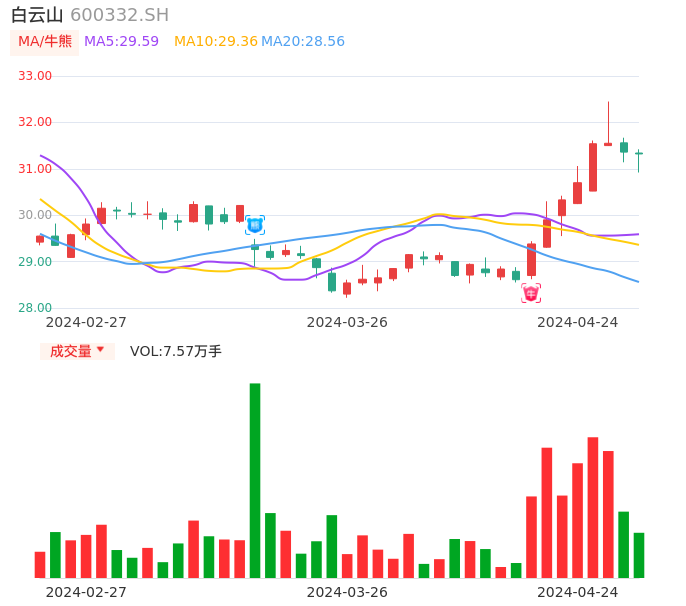The width and height of the screenshot is (686, 606).
Task: Click the 2024-04-24 date under volume chart
Action: coord(578,592)
